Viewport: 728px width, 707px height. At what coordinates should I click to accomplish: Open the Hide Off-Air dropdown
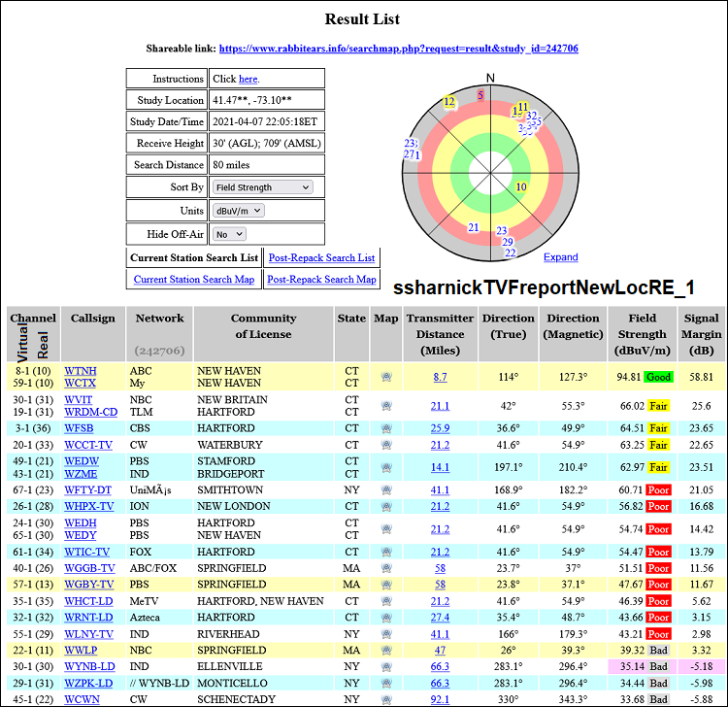229,234
